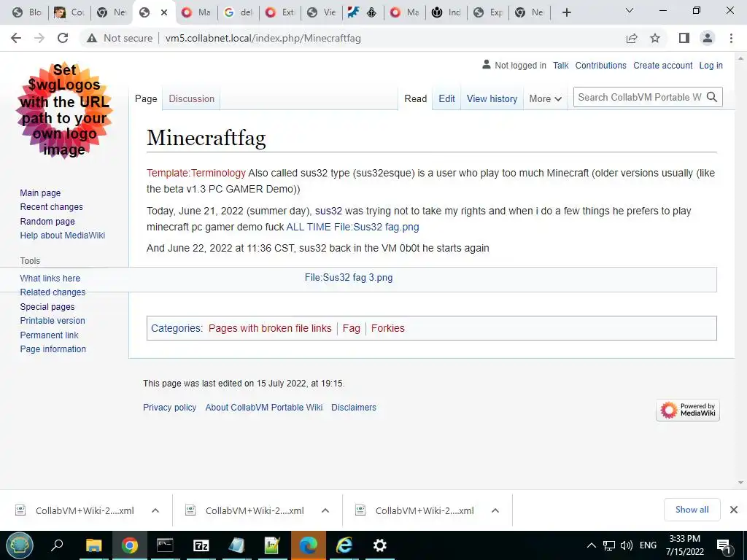Expand options for second CollabVM+Wiki download
Screen dimensions: 747x560
[x=325, y=510]
